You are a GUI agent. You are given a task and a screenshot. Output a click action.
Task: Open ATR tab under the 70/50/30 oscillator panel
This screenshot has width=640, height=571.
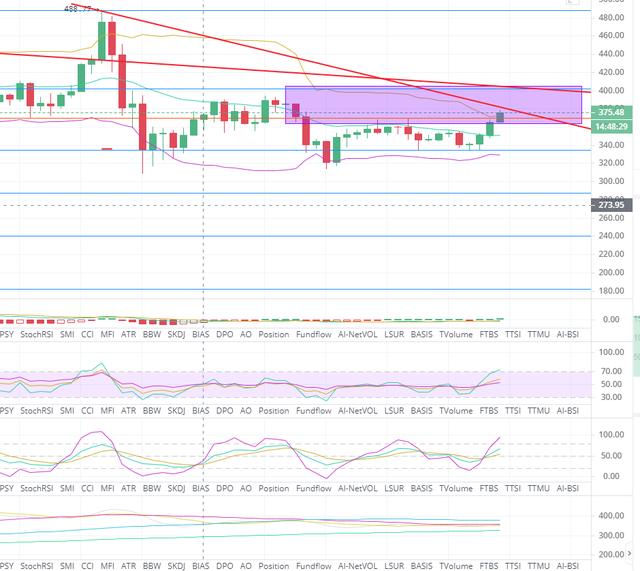129,411
